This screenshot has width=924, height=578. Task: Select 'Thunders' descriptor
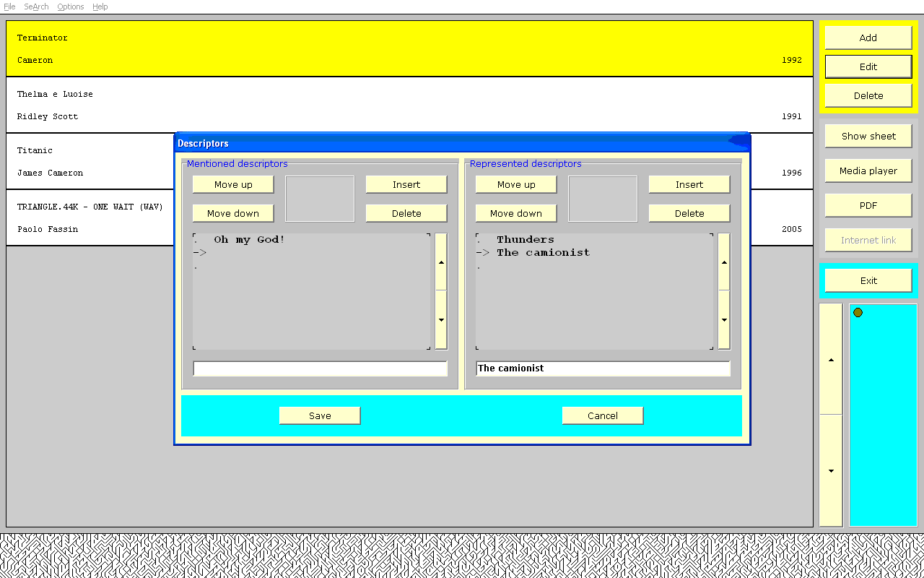526,240
